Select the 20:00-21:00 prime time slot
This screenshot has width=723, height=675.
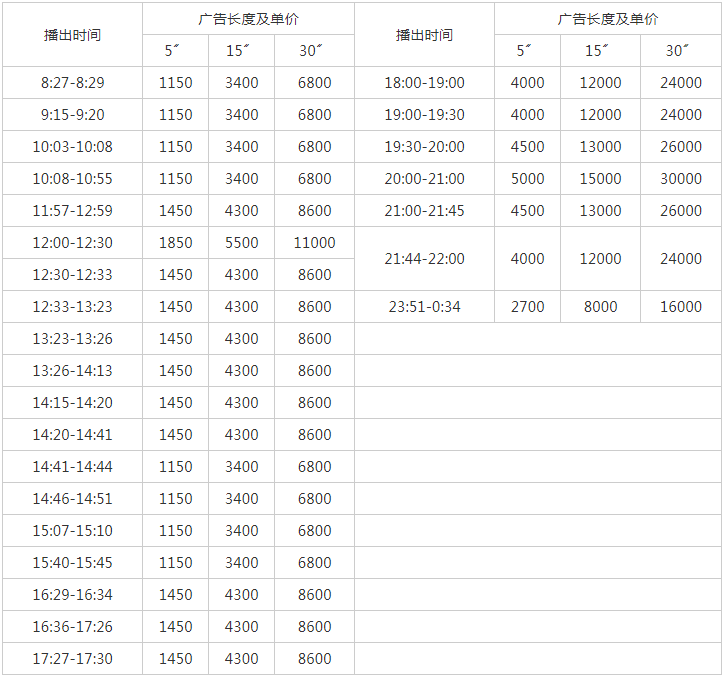[425, 178]
